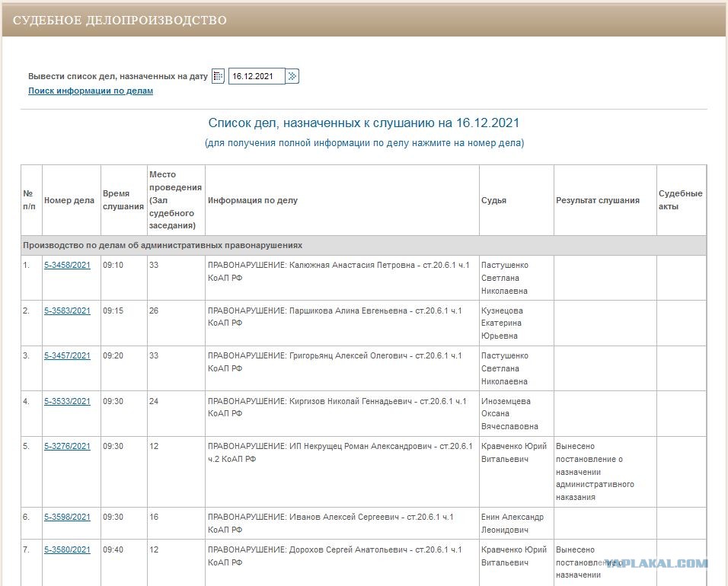Click the 'Судебные акты' column header
728x586 pixels.
(680, 200)
